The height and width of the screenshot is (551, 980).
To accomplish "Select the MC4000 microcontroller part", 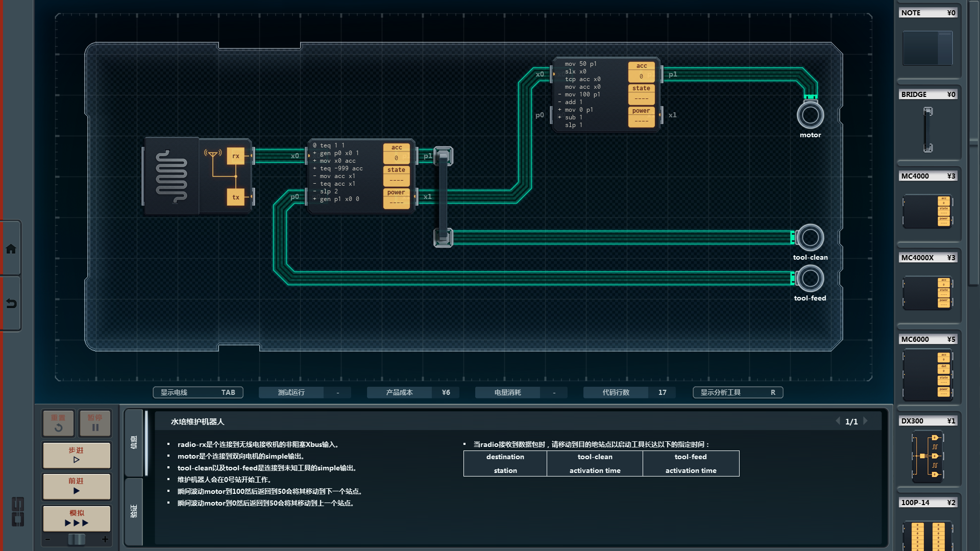I will [927, 211].
